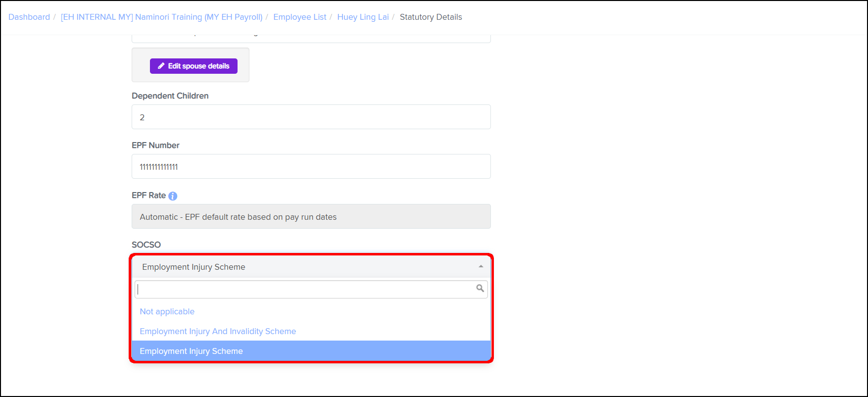The height and width of the screenshot is (397, 868).
Task: Click into the EPF Number field
Action: [x=311, y=167]
